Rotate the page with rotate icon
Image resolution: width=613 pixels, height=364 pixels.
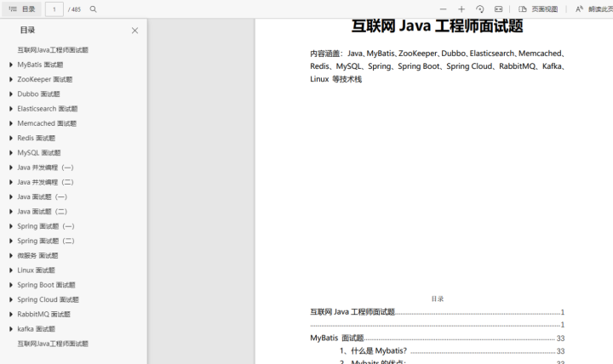click(479, 9)
